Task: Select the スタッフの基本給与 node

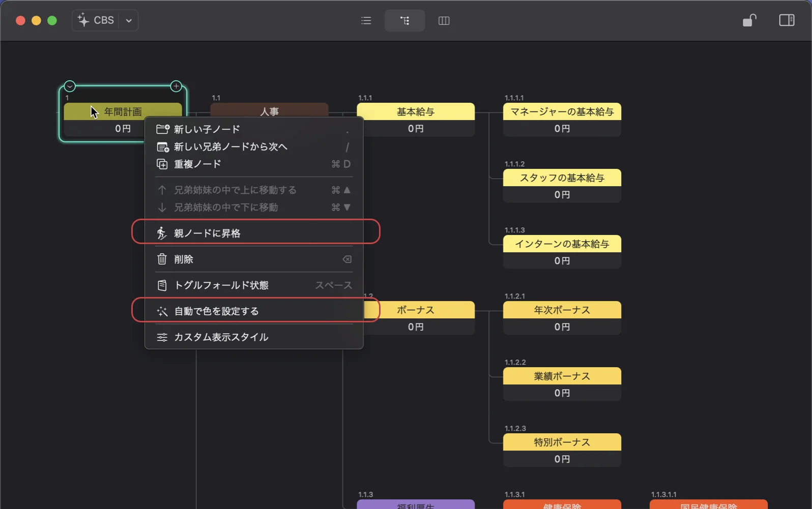Action: [x=562, y=177]
